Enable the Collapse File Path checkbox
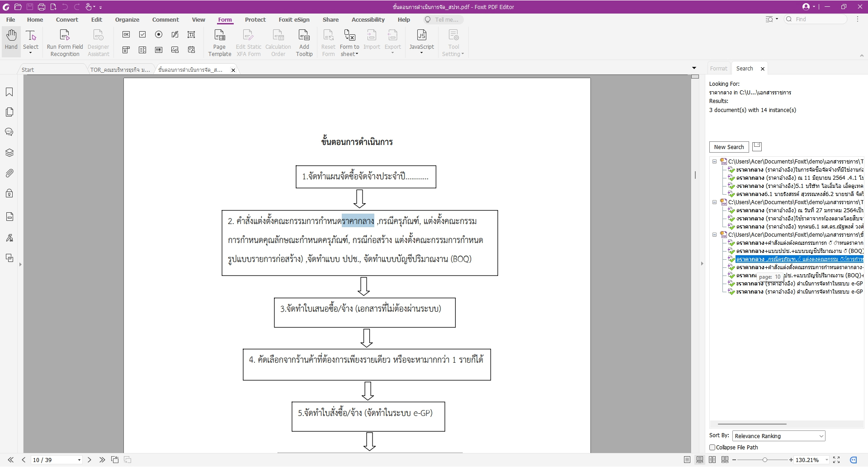This screenshot has height=467, width=868. pos(713,447)
